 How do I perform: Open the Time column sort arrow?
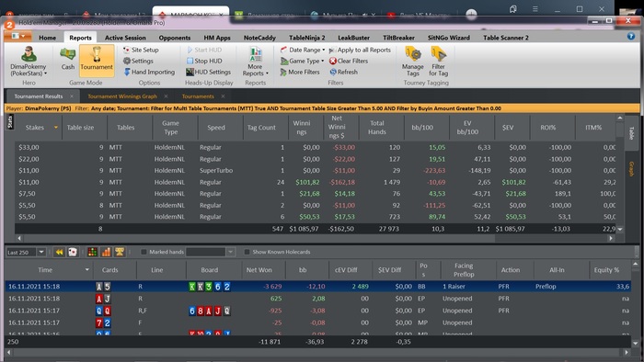pyautogui.click(x=87, y=270)
